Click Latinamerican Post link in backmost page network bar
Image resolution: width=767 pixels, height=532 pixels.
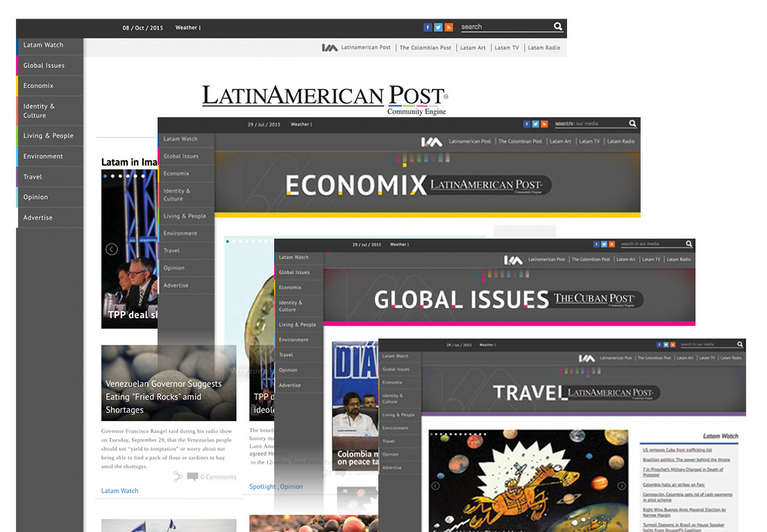point(365,47)
